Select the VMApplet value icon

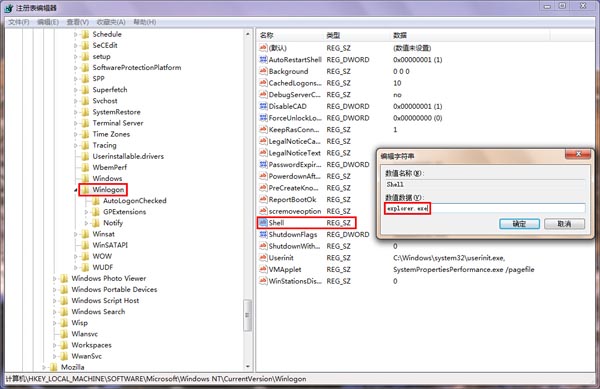[x=263, y=269]
